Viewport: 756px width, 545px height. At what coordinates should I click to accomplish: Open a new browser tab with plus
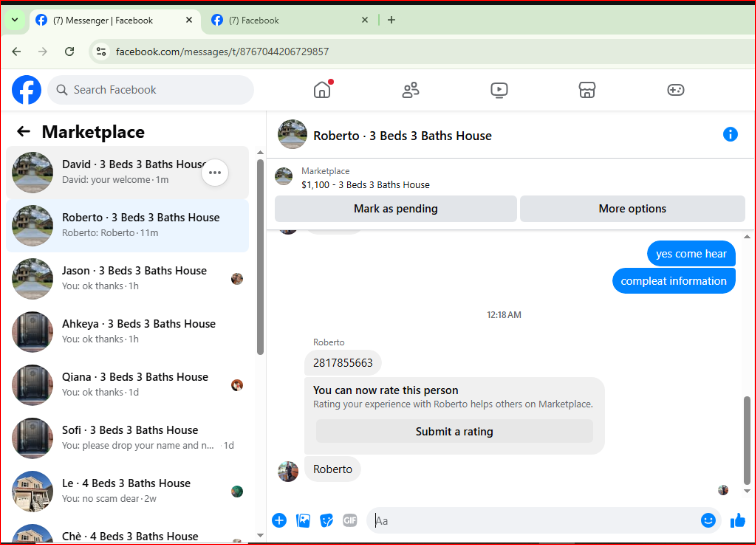tap(392, 20)
